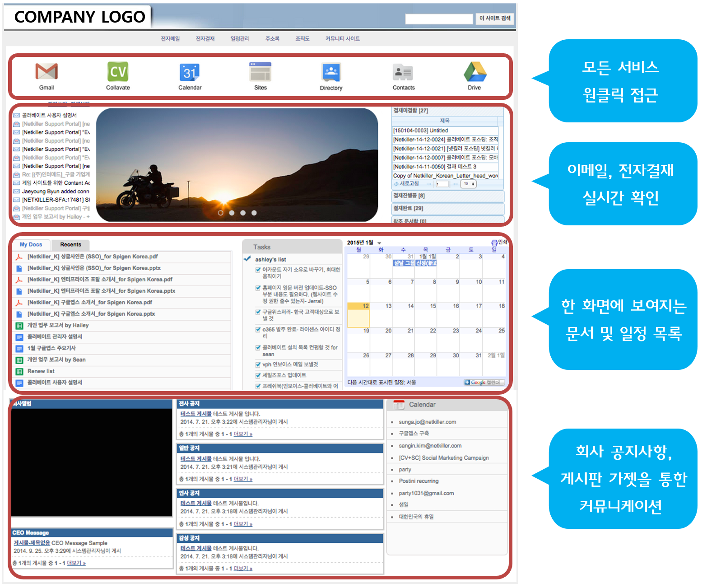
Task: Click the mail icon next to 콜러베이트 사용자 설명서 email
Action: [16, 115]
